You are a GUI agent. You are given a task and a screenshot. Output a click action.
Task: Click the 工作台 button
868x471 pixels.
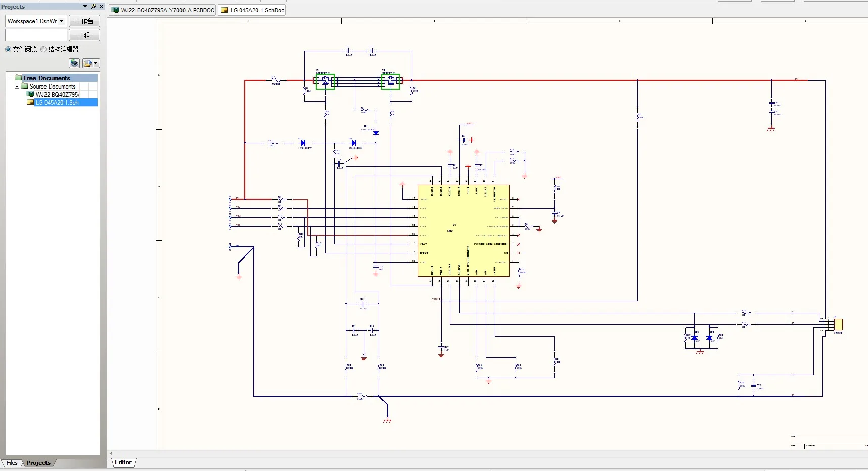84,21
